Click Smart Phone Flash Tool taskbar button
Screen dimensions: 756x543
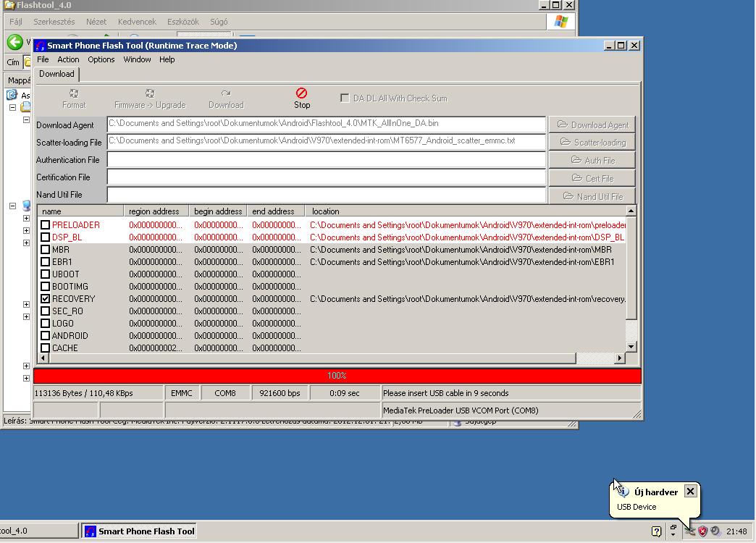(140, 531)
